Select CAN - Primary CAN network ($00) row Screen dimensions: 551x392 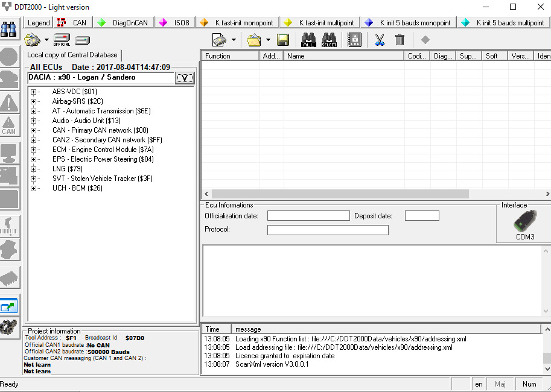(x=101, y=130)
